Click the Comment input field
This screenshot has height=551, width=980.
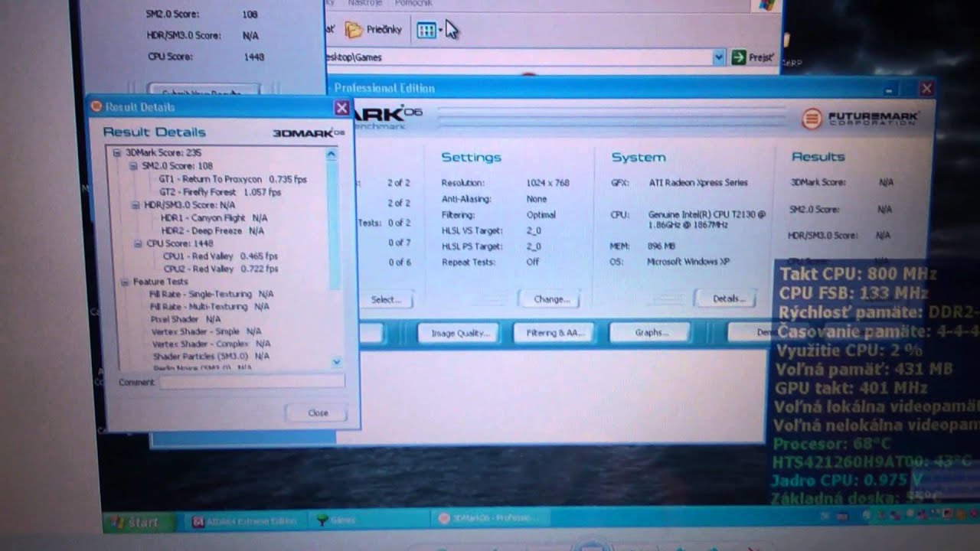[252, 381]
